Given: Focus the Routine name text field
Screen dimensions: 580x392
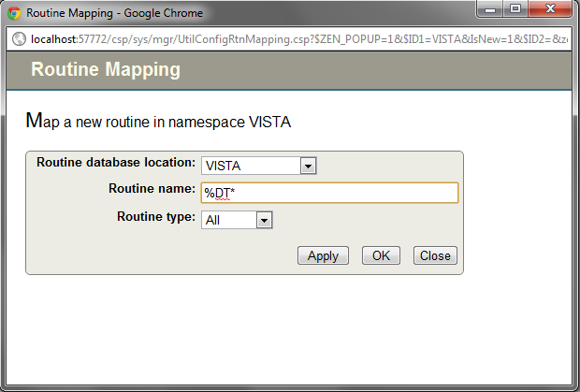Looking at the screenshot, I should 329,193.
